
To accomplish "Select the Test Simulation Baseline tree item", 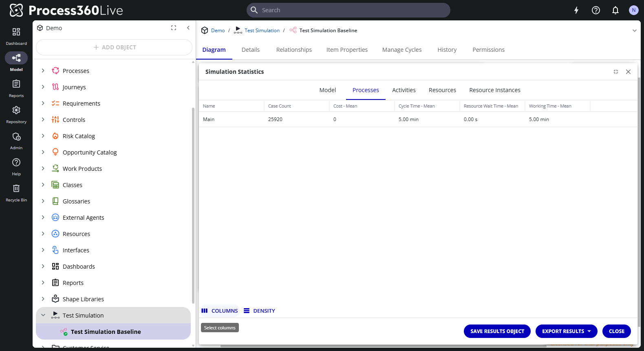I will (113, 332).
